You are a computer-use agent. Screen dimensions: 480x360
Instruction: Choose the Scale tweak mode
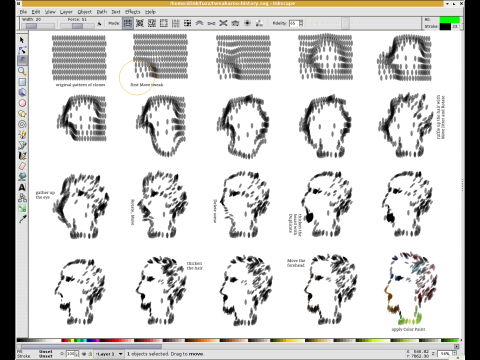(x=164, y=23)
